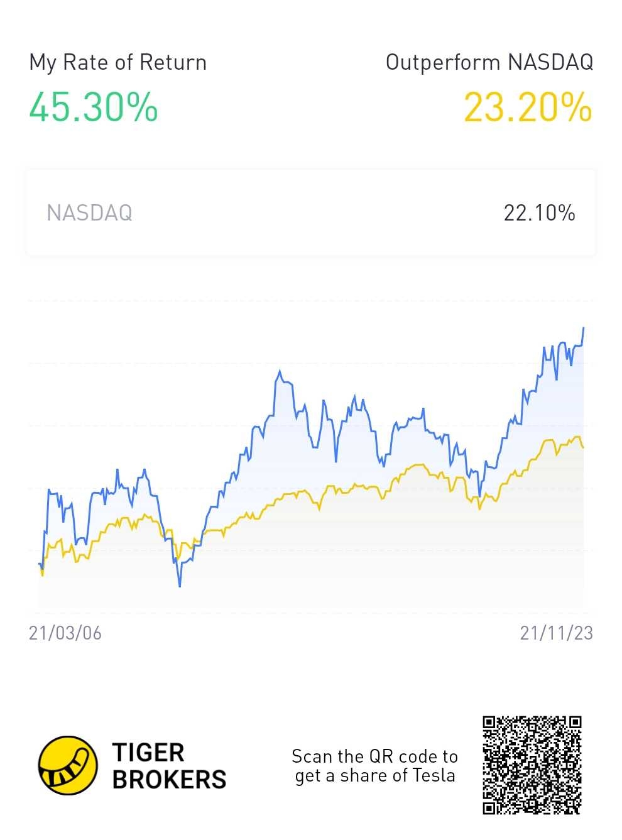Tap the 23.20% outperform NASDAQ figure

click(528, 107)
